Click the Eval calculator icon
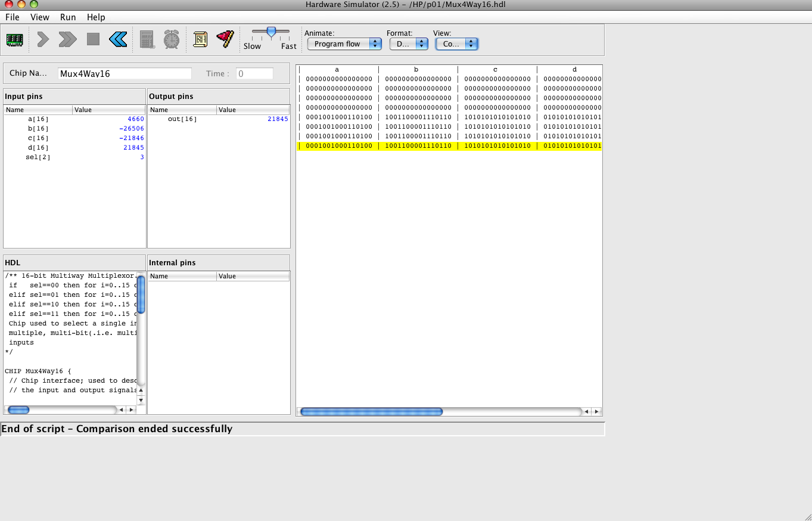Screen dimensions: 812x521 pos(147,40)
